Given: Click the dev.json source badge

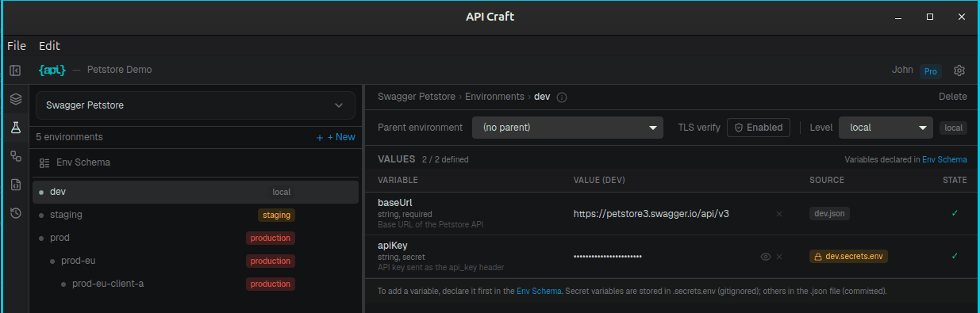Looking at the screenshot, I should point(830,214).
